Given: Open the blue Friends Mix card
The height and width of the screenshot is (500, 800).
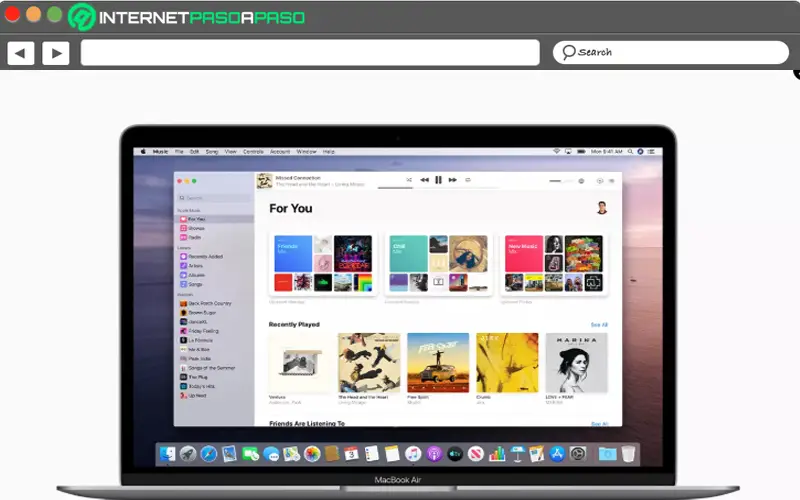Looking at the screenshot, I should pyautogui.click(x=293, y=254).
